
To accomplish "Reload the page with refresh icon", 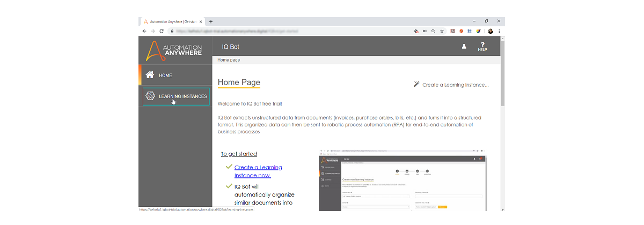I will coord(162,31).
